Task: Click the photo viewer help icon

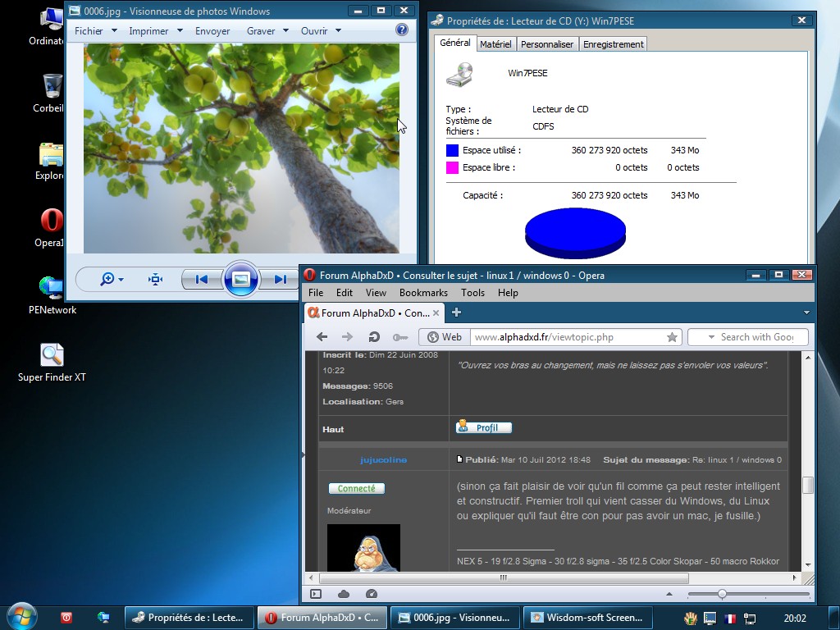Action: [x=402, y=30]
